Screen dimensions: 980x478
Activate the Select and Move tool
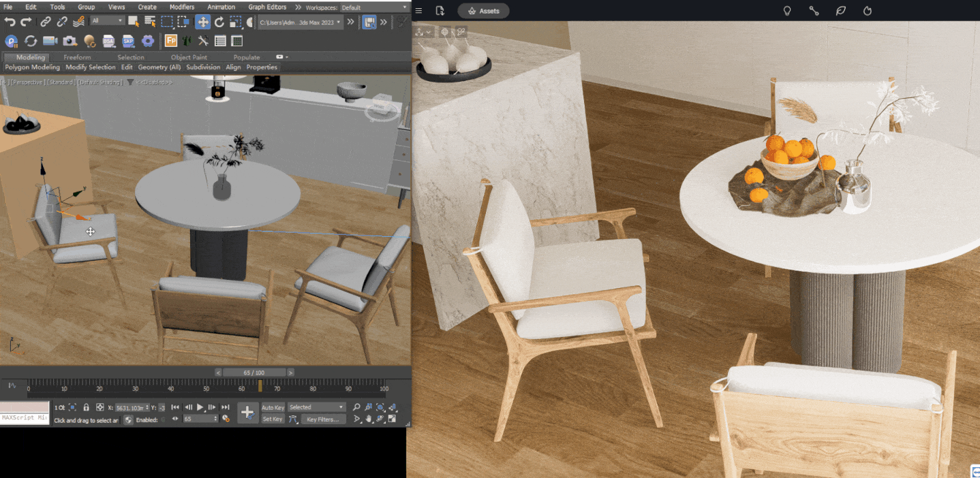(x=203, y=22)
